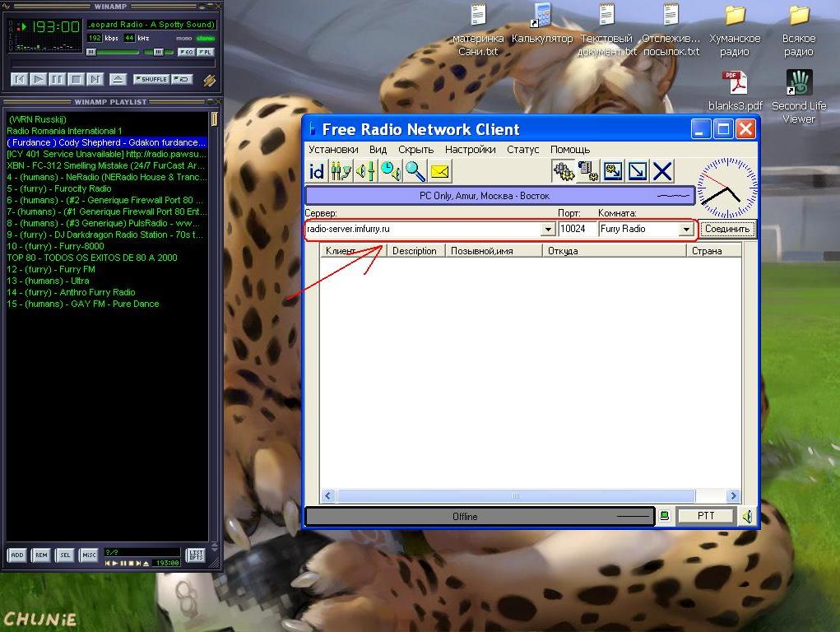This screenshot has width=840, height=632.
Task: Open the playlist MISC options menu
Action: 89,555
